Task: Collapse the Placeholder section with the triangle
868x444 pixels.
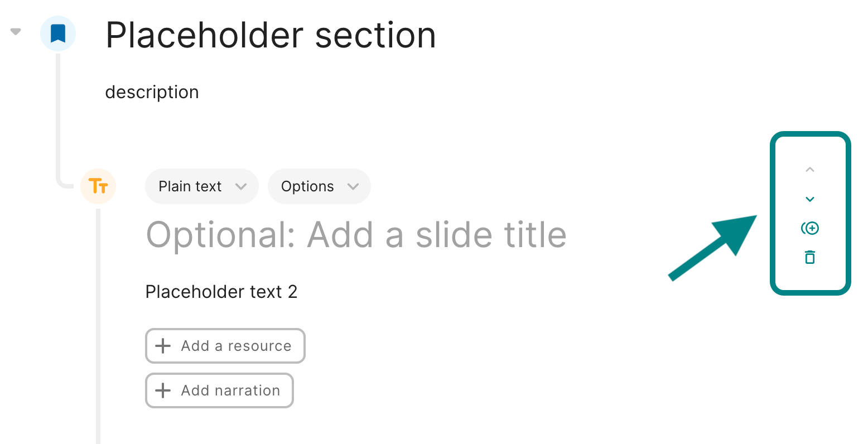Action: click(x=16, y=32)
